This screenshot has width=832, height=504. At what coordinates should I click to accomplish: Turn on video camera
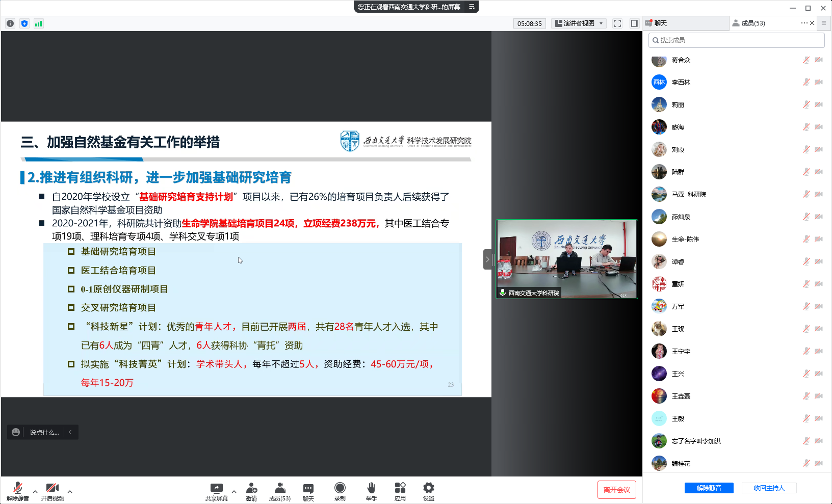pos(53,489)
